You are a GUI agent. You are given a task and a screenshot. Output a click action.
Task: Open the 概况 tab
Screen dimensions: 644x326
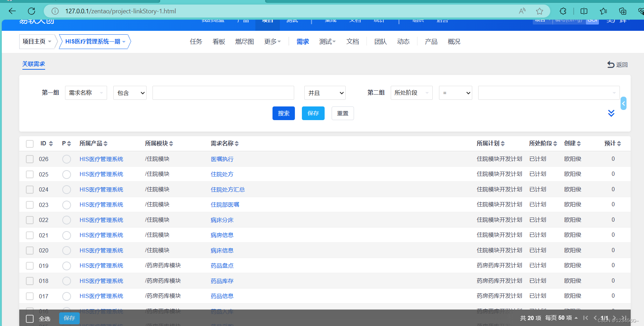click(454, 42)
